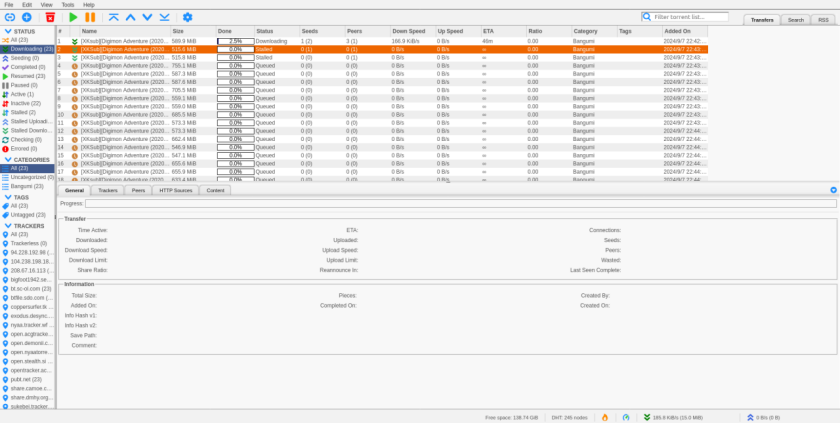840x423 pixels.
Task: Open the Edit menu
Action: tap(27, 4)
